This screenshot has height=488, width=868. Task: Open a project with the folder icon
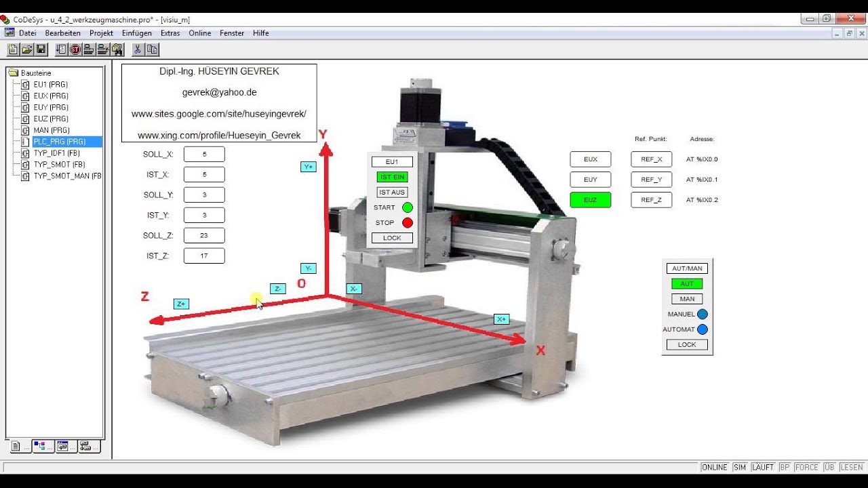click(27, 49)
